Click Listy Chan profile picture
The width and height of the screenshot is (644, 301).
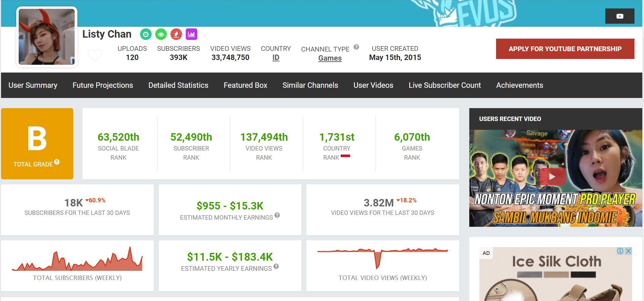click(x=47, y=37)
